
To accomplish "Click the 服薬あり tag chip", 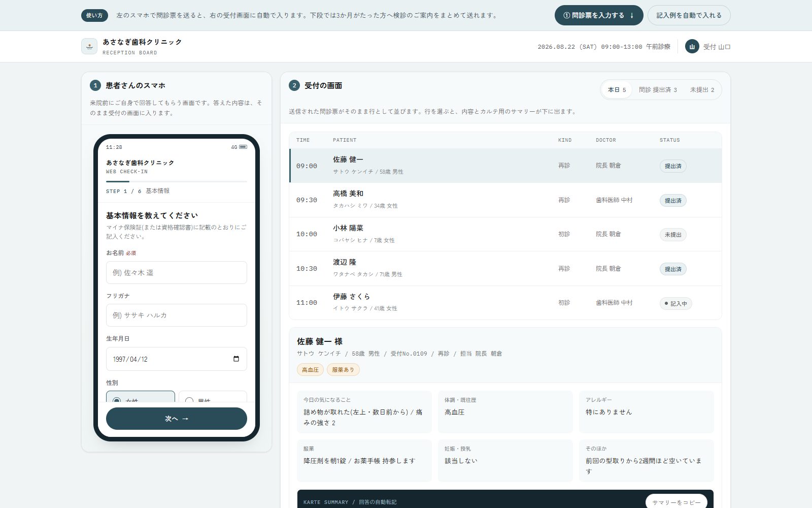I will [343, 370].
